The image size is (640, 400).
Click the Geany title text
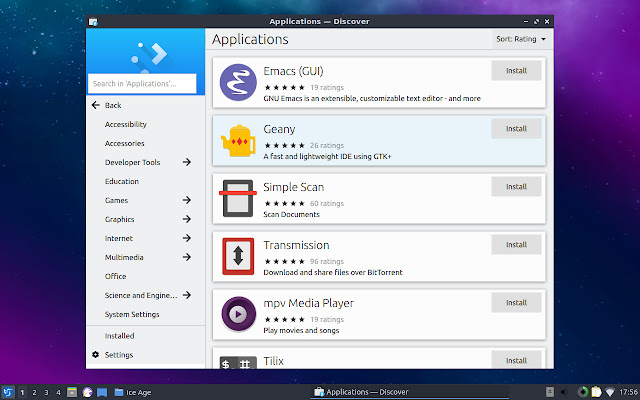click(279, 129)
